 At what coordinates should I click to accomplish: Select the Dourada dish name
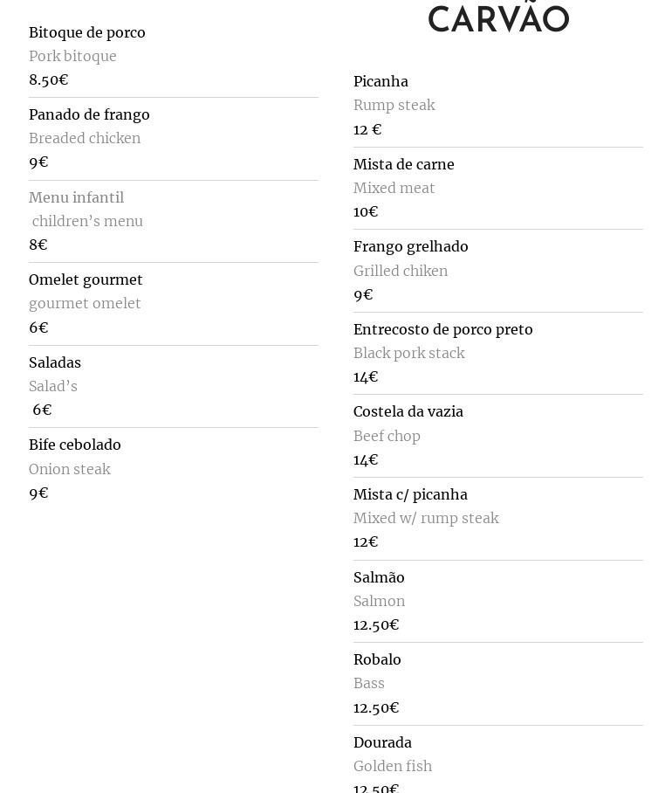382,742
